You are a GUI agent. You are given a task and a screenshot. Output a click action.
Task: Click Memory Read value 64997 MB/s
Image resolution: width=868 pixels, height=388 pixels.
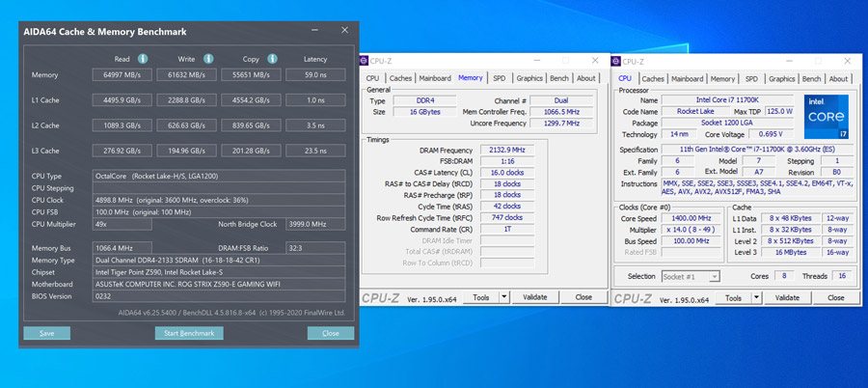[122, 75]
